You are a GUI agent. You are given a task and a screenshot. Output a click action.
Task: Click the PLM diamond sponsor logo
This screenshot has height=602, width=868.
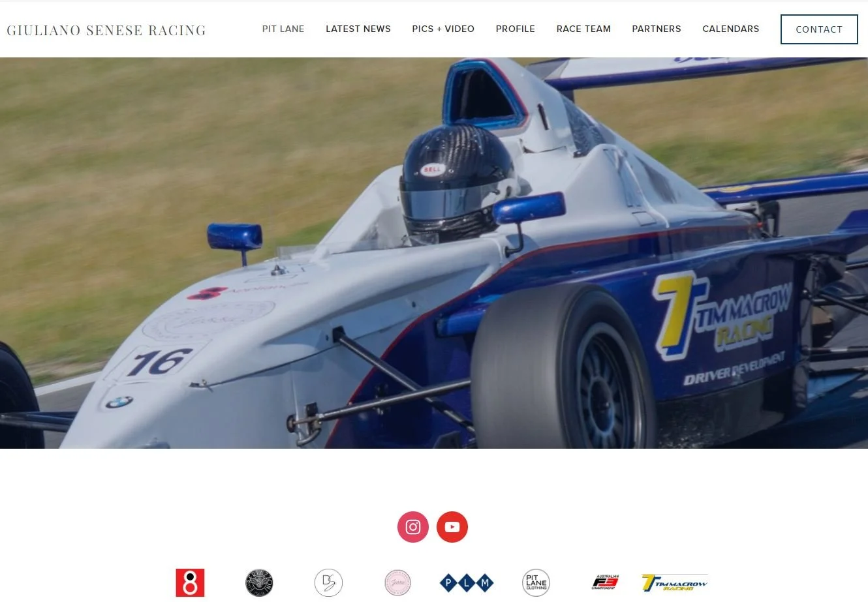pos(467,582)
